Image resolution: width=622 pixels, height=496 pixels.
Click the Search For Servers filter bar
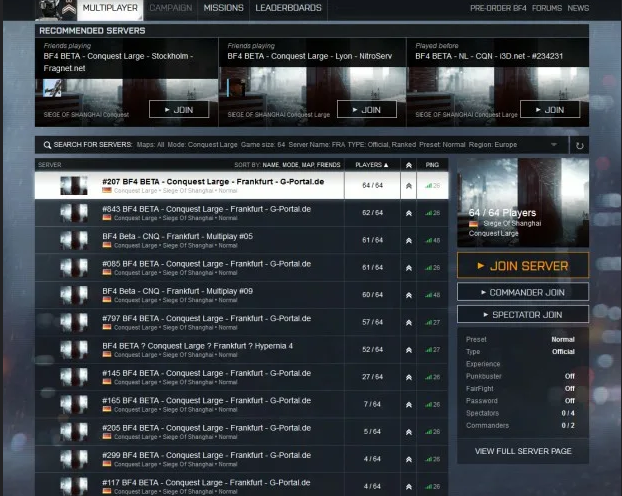click(301, 145)
